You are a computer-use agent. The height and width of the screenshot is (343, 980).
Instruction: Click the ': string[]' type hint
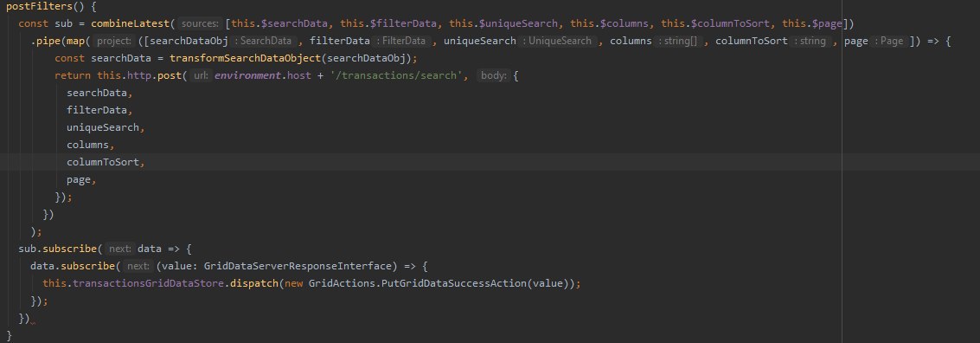(677, 42)
